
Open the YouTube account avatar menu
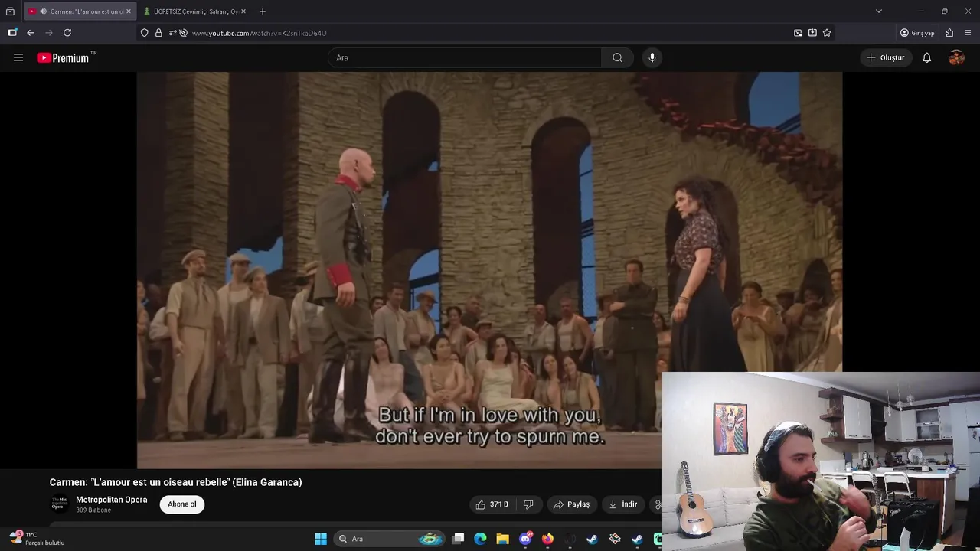point(956,57)
